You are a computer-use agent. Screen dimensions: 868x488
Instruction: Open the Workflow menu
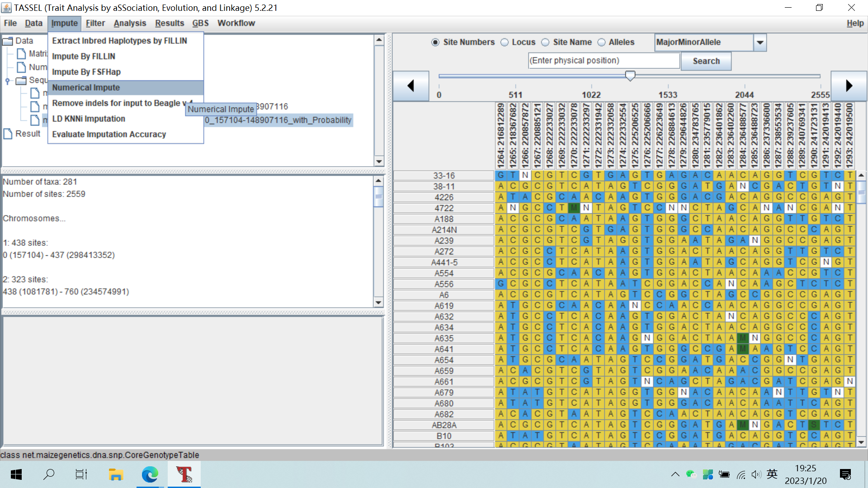pos(236,23)
